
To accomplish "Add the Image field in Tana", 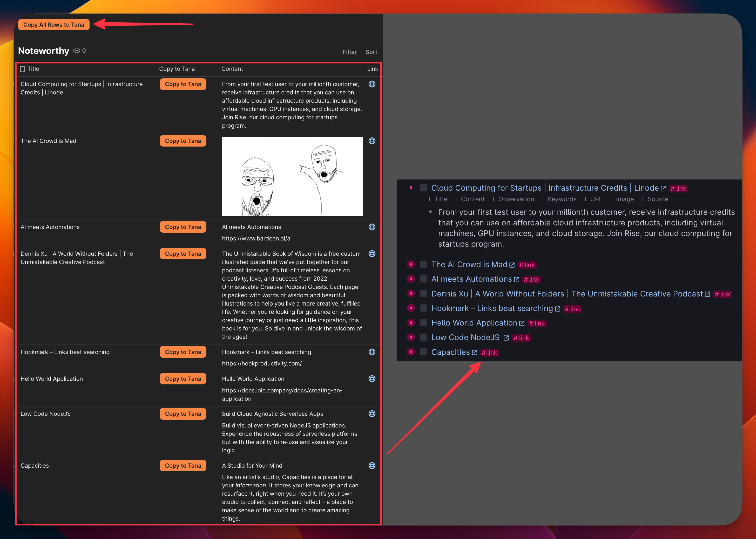I will [x=621, y=199].
